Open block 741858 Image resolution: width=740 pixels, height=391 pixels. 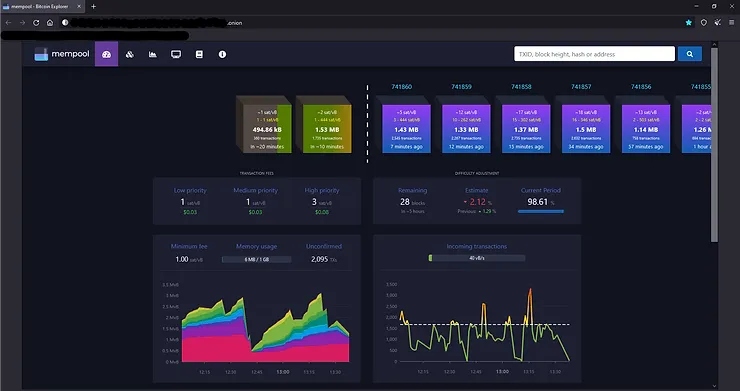[x=521, y=87]
